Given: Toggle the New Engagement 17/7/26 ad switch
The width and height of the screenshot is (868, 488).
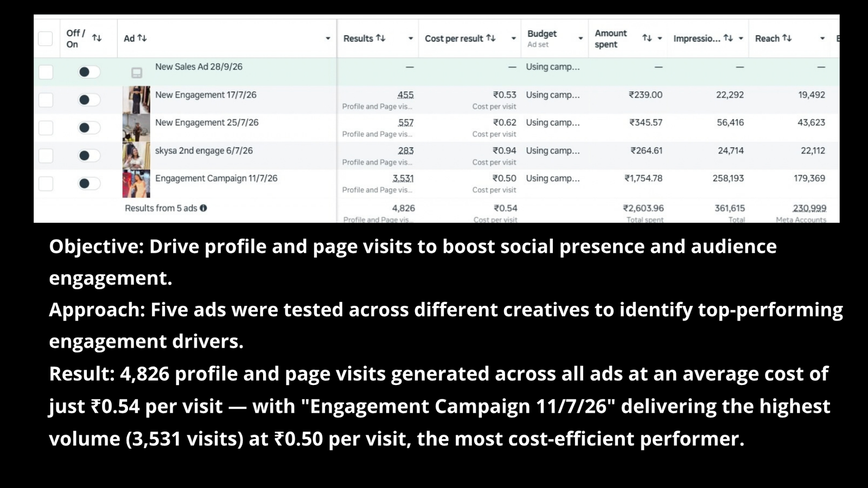Looking at the screenshot, I should tap(89, 100).
